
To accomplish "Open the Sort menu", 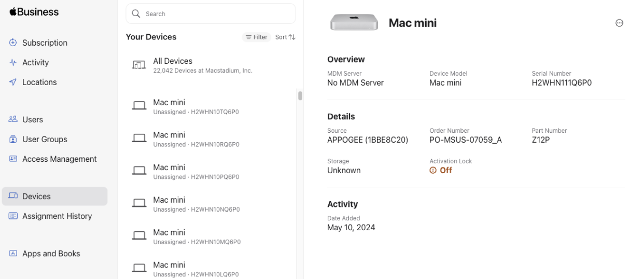I will click(x=285, y=37).
